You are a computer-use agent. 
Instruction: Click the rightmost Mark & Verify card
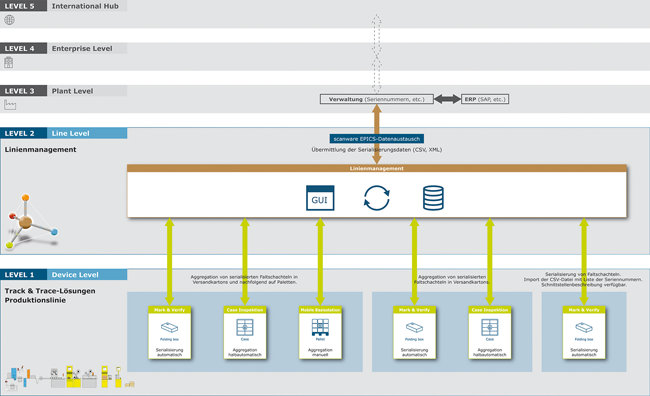click(584, 333)
